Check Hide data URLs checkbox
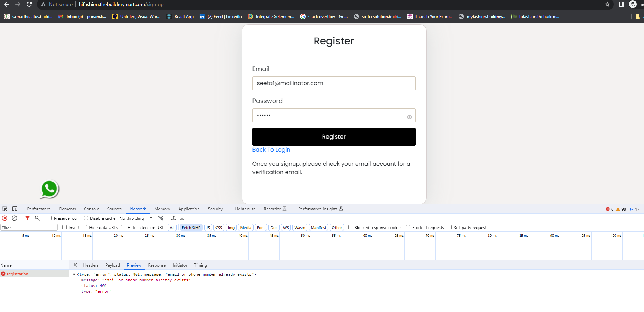Viewport: 644px width, 312px height. (85, 227)
